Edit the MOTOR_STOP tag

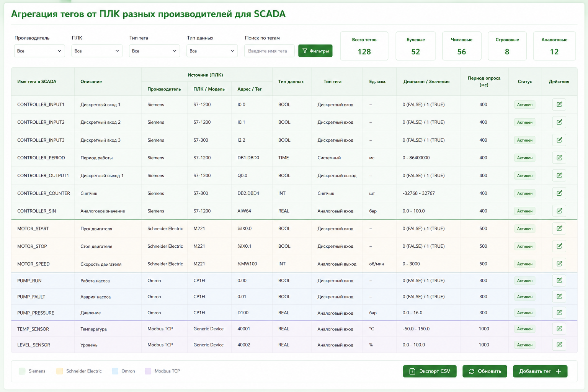(x=559, y=246)
